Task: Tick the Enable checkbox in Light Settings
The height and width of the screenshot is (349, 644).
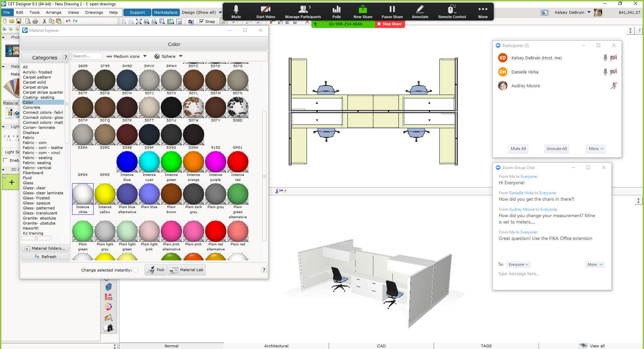Action: coord(5,160)
